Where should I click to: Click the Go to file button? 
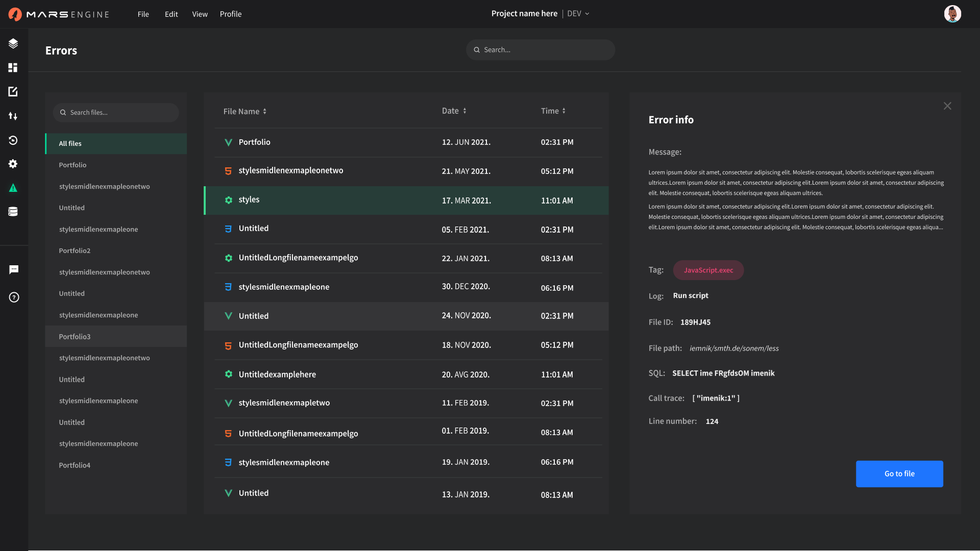(899, 473)
